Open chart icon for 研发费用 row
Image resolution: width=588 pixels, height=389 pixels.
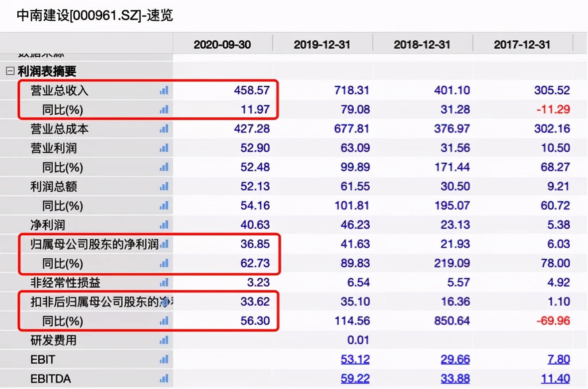164,340
